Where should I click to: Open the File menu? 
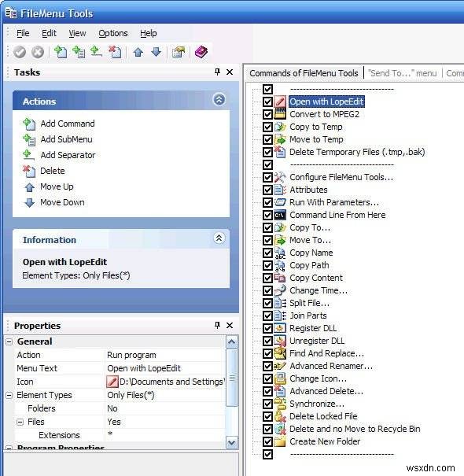tap(23, 33)
